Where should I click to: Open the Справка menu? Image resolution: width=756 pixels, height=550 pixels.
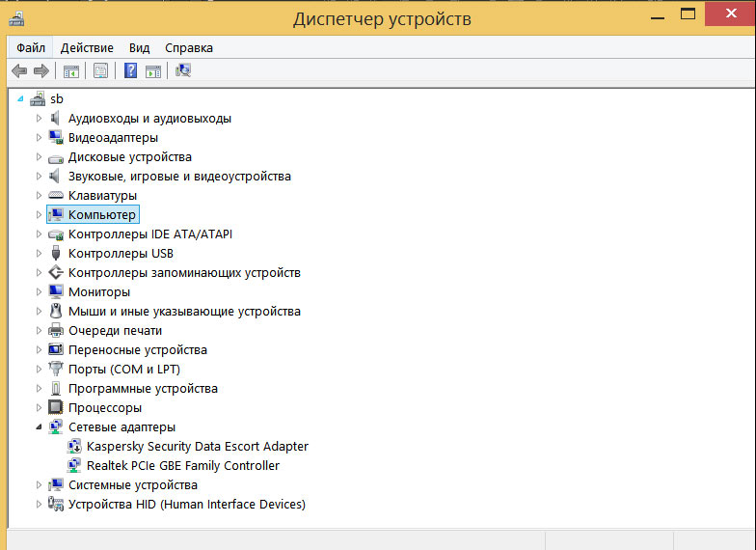[x=189, y=48]
